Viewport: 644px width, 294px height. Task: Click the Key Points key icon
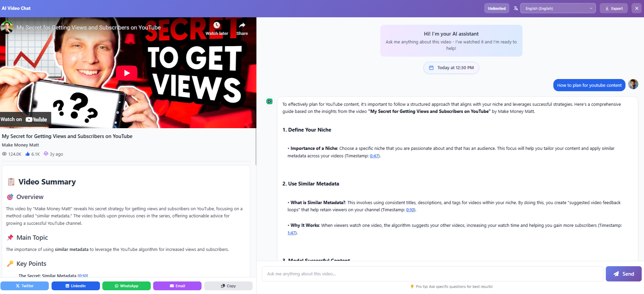(x=10, y=263)
